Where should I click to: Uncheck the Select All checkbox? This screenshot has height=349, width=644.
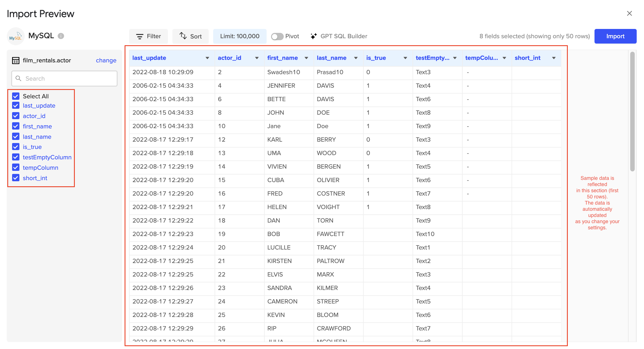pos(16,96)
